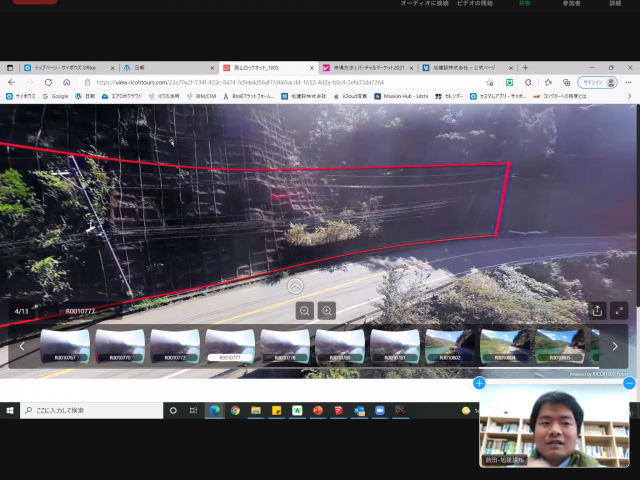
Task: Open thumbnail R0010767
Action: (65, 346)
